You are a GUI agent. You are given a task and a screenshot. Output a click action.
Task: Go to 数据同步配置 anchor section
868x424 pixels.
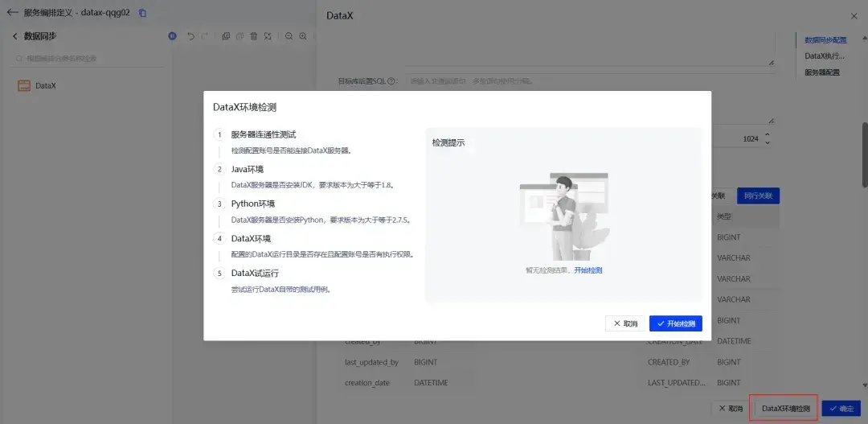tap(825, 40)
